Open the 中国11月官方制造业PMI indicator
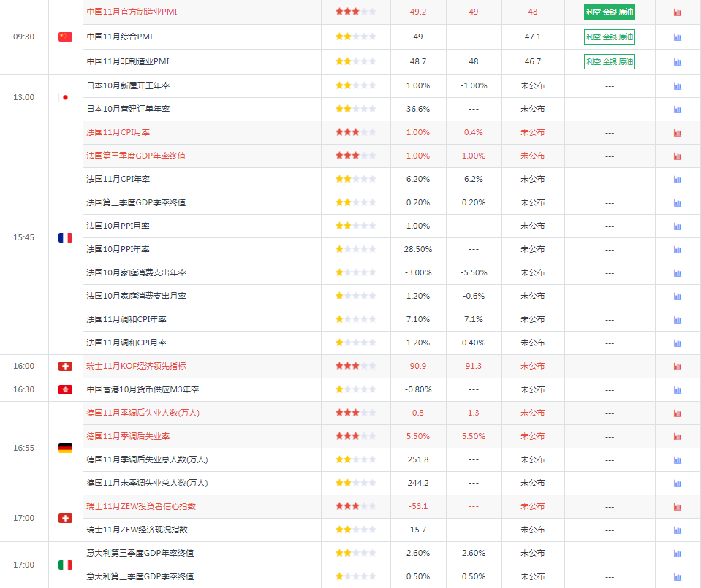 pyautogui.click(x=132, y=12)
